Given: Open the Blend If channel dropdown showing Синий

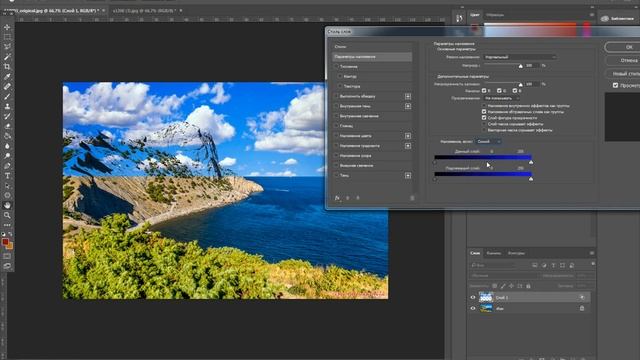Looking at the screenshot, I should [488, 142].
